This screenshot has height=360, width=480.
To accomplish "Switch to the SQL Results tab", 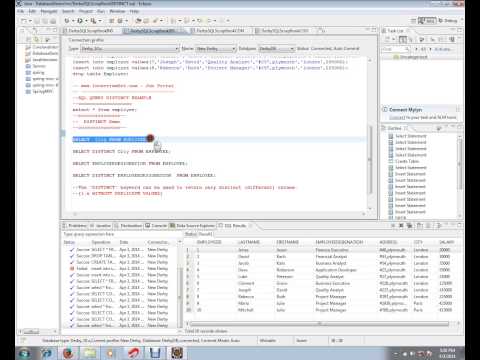I will pyautogui.click(x=235, y=226).
